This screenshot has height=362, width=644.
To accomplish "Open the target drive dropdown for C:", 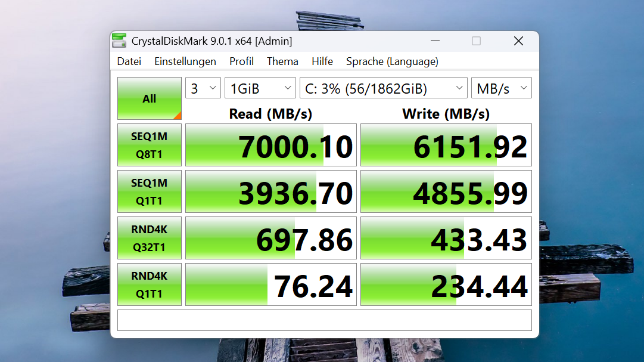I will pyautogui.click(x=383, y=87).
